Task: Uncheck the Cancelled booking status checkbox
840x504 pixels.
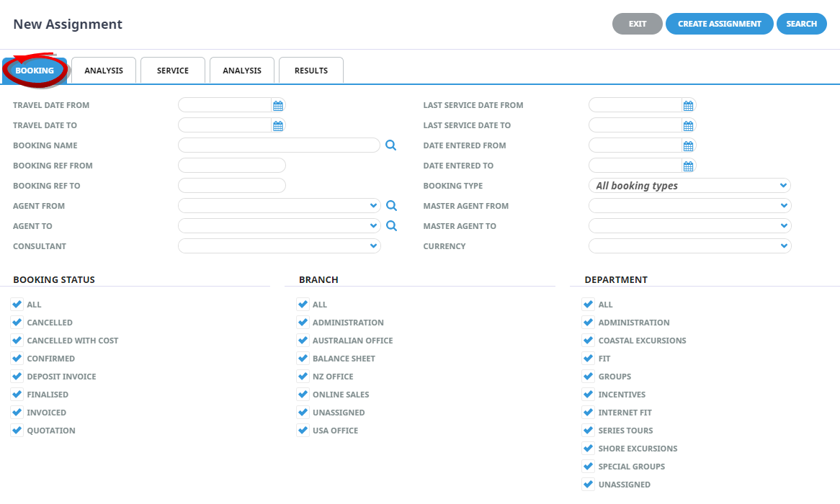Action: [x=17, y=323]
